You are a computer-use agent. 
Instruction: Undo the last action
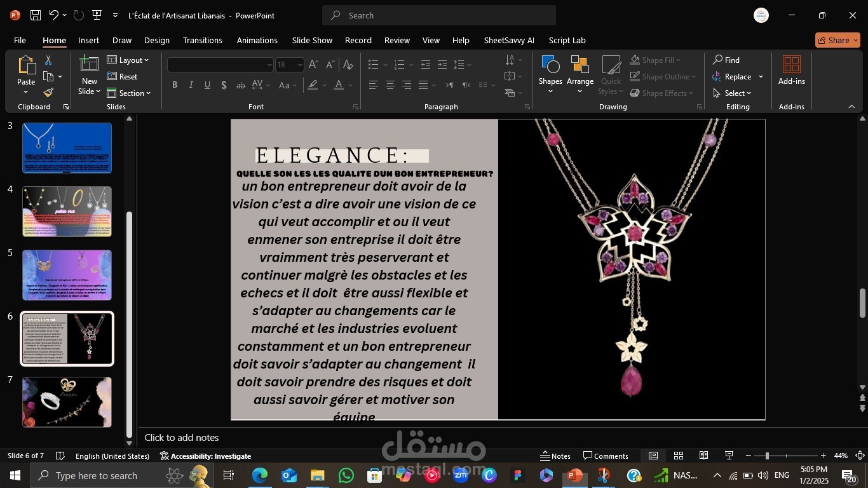[x=54, y=15]
